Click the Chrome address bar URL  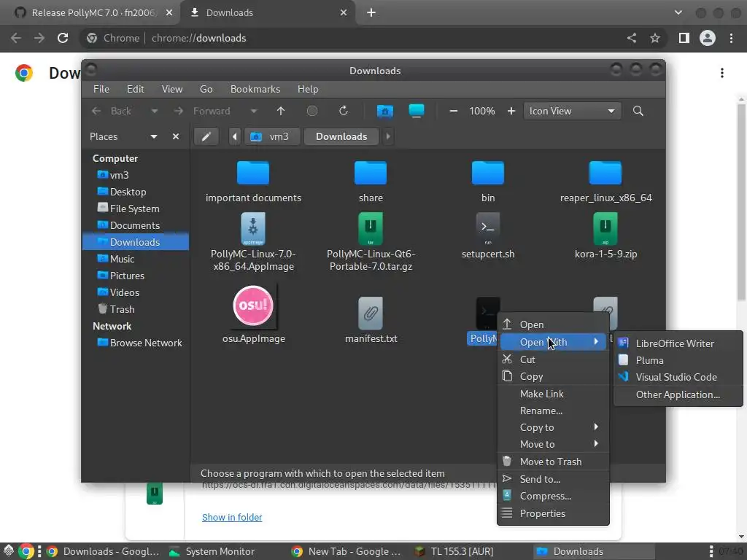tap(198, 38)
